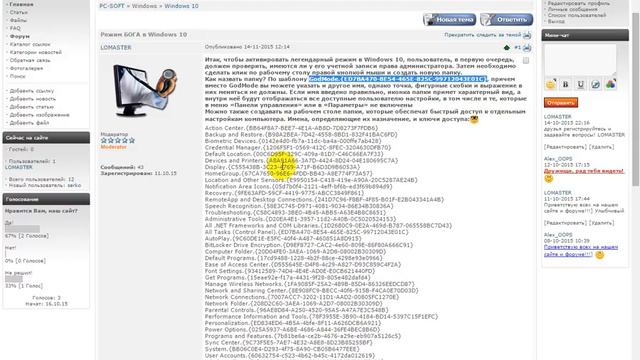This screenshot has height=360, width=640.
Task: Open the smiley picker in the mini-chat toolbar
Action: tap(551, 84)
